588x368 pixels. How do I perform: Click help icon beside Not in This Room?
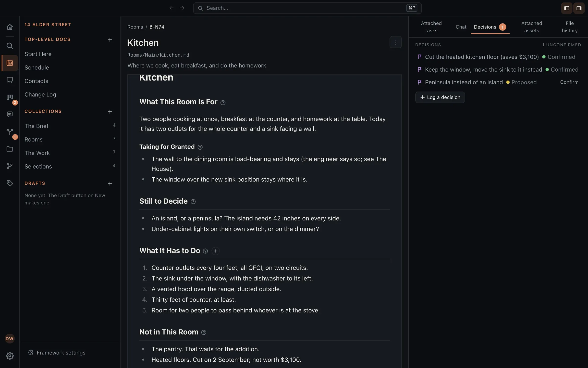point(204,332)
